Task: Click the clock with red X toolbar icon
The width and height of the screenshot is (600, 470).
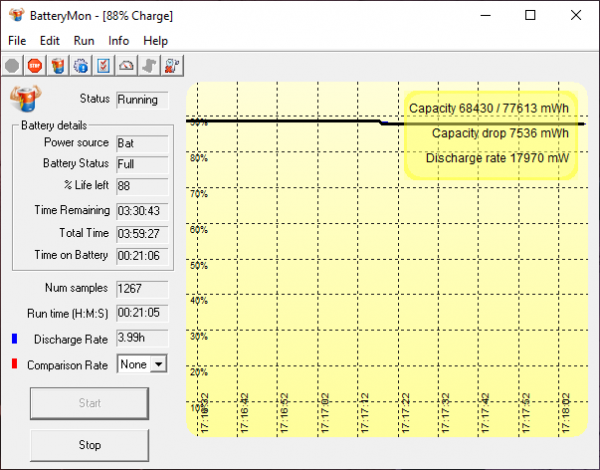Action: pos(172,66)
